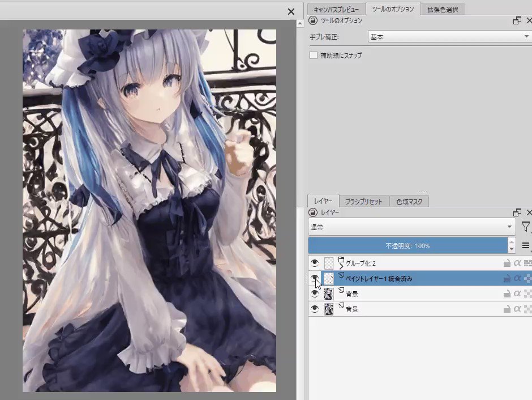Hide the upper 背景 layer
The image size is (532, 400).
pyautogui.click(x=315, y=293)
